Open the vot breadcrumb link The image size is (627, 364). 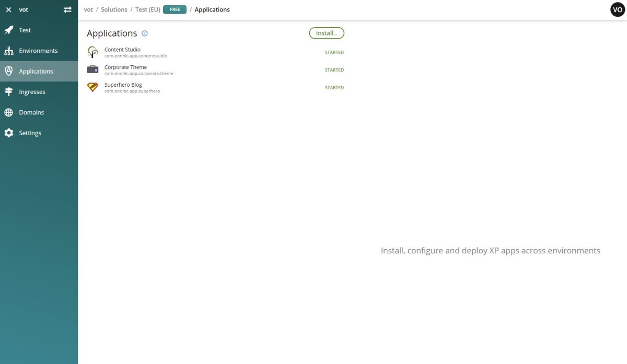(x=88, y=9)
